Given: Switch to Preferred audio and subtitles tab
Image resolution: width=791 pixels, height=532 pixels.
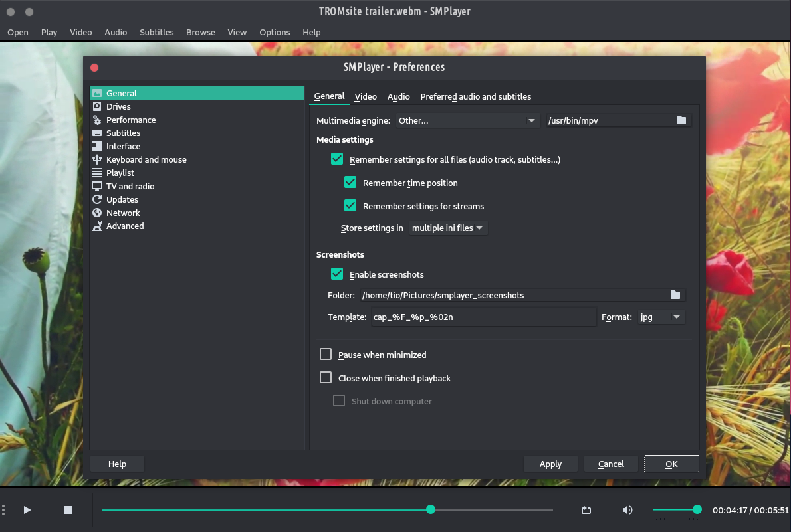Looking at the screenshot, I should [x=475, y=96].
